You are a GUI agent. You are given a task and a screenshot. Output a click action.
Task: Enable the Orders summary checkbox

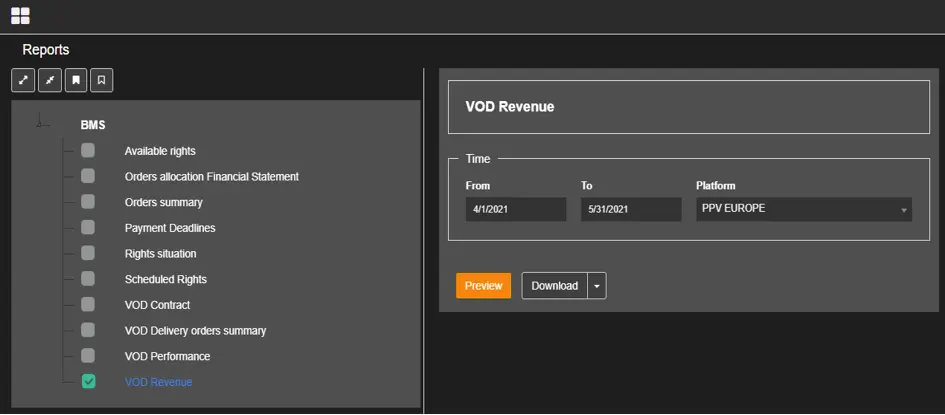pyautogui.click(x=88, y=202)
